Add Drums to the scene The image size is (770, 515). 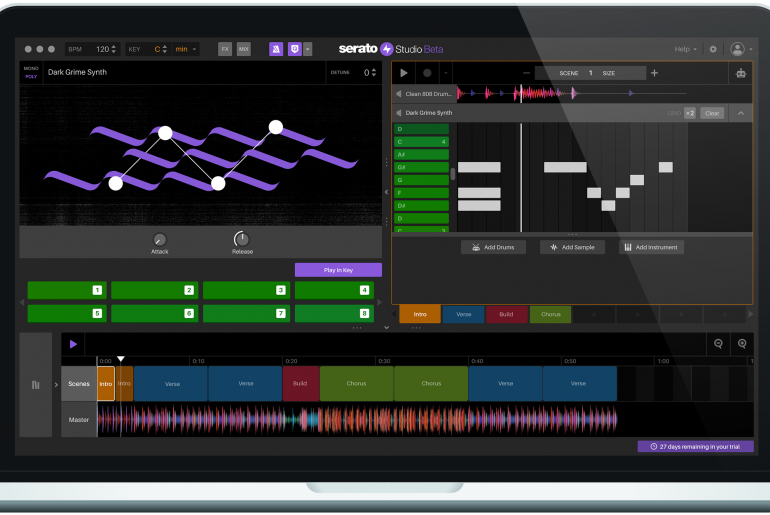[493, 247]
